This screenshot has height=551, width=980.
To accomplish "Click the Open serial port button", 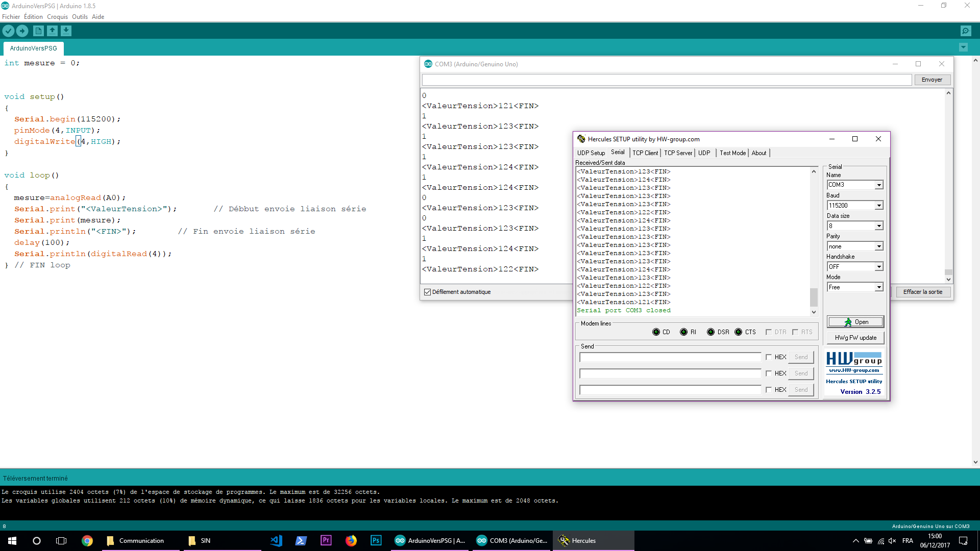I will click(855, 322).
